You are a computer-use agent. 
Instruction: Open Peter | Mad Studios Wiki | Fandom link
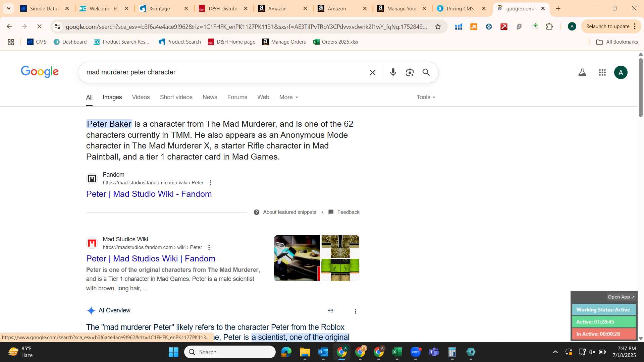click(151, 259)
